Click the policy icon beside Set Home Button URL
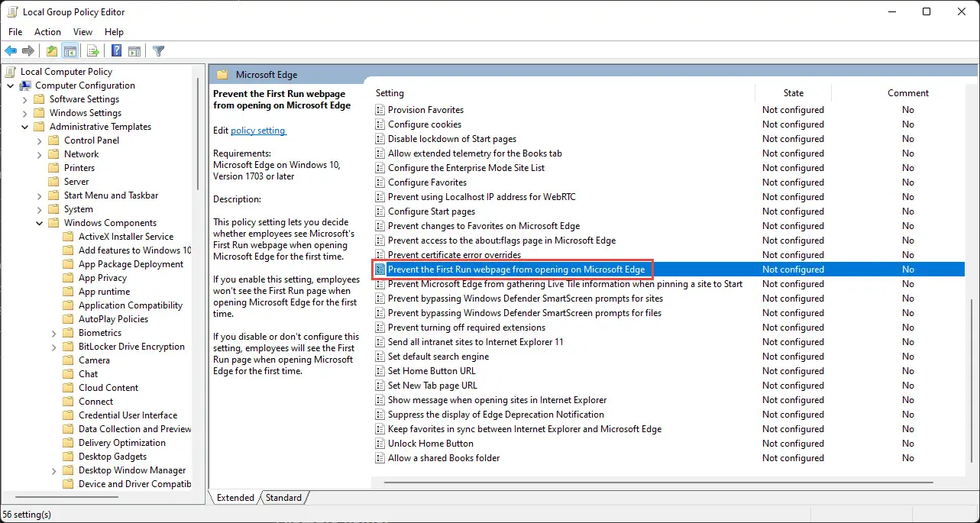This screenshot has width=980, height=523. 380,371
